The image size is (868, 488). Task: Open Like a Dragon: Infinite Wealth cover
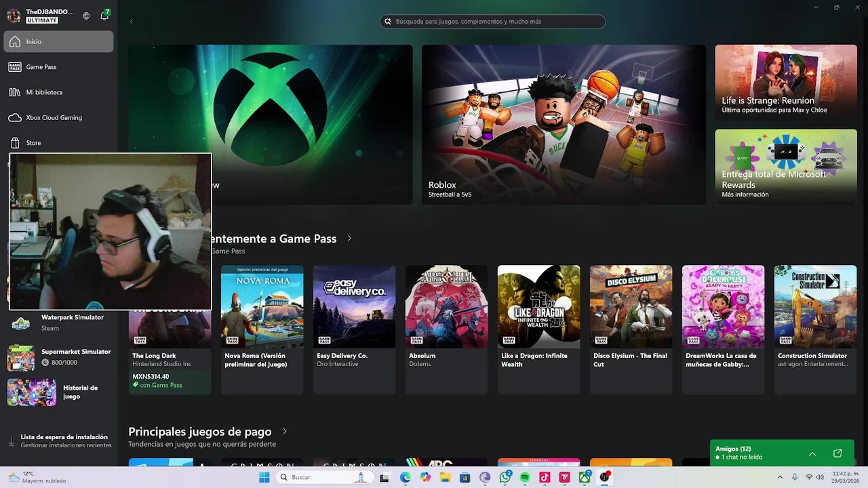538,306
